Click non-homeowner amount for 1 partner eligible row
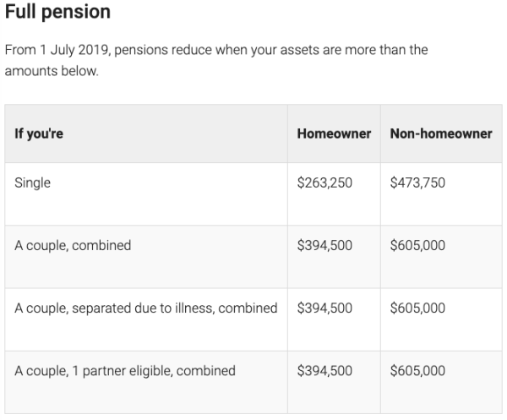The height and width of the screenshot is (420, 507). coord(417,371)
